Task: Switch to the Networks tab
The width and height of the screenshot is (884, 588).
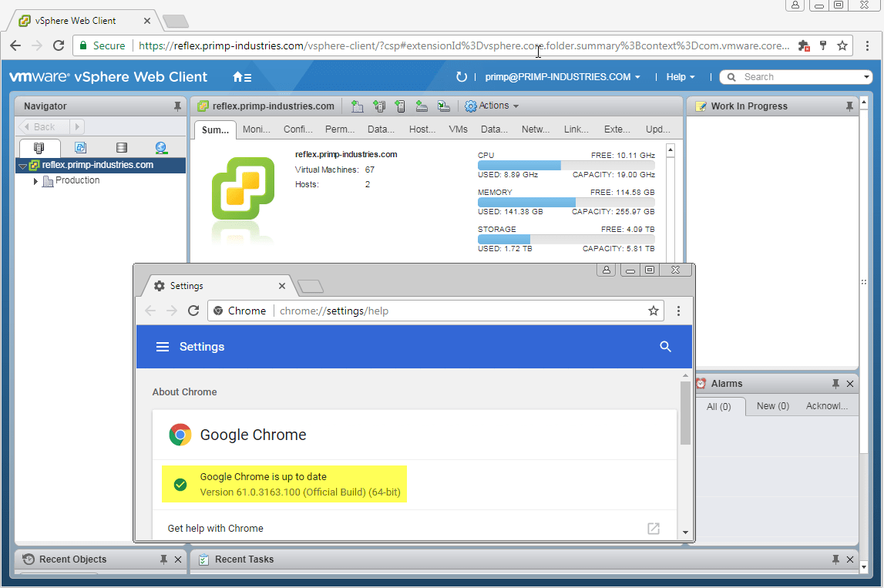Action: [536, 129]
